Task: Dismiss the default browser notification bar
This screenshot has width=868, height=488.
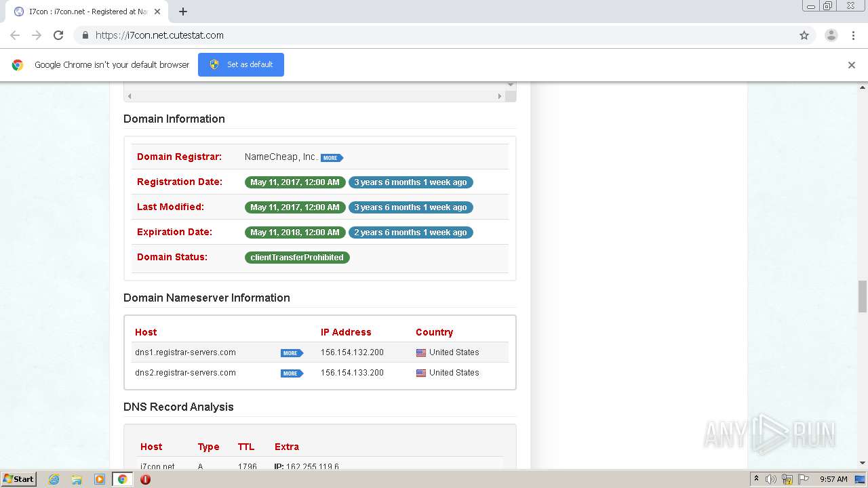Action: pos(852,65)
